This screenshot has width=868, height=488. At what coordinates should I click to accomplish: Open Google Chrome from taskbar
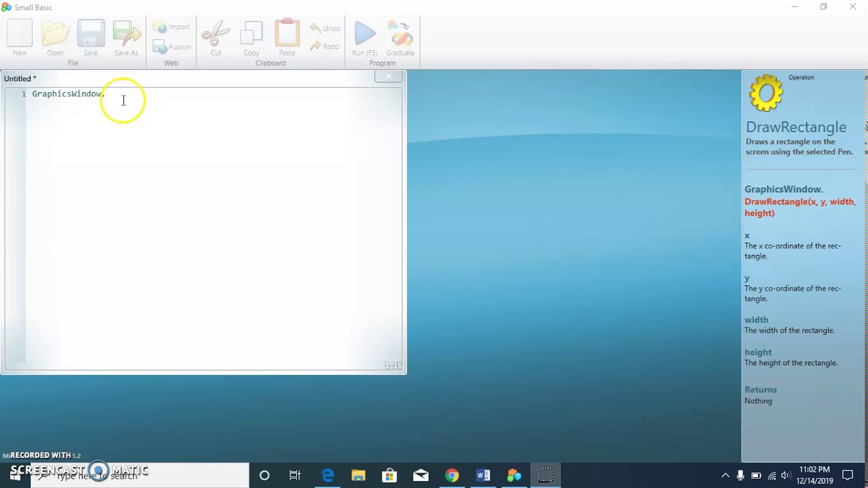[452, 476]
